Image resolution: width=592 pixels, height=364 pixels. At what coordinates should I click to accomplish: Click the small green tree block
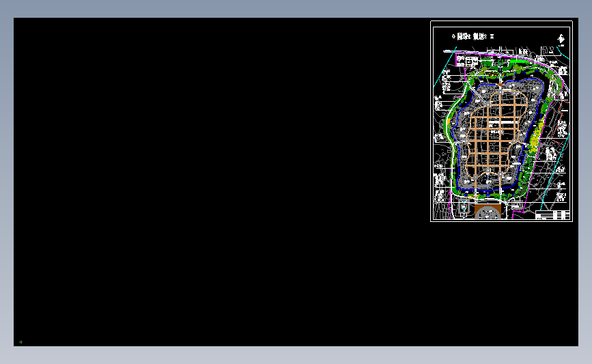[x=20, y=342]
